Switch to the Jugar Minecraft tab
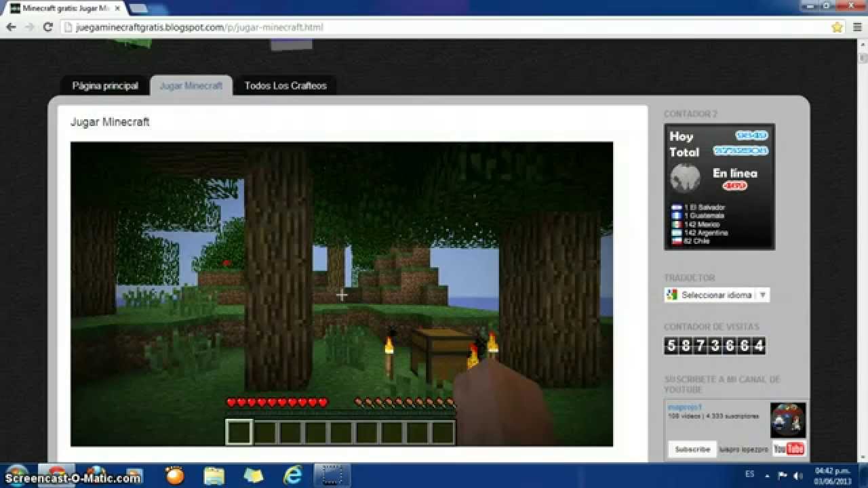The width and height of the screenshot is (868, 488). tap(191, 86)
